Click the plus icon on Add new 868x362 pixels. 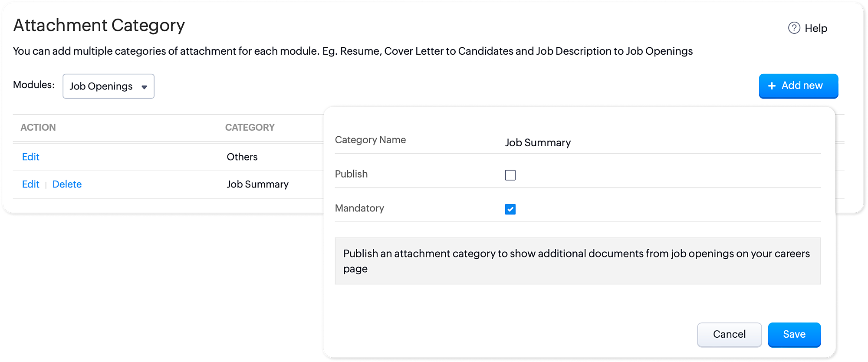click(x=772, y=86)
